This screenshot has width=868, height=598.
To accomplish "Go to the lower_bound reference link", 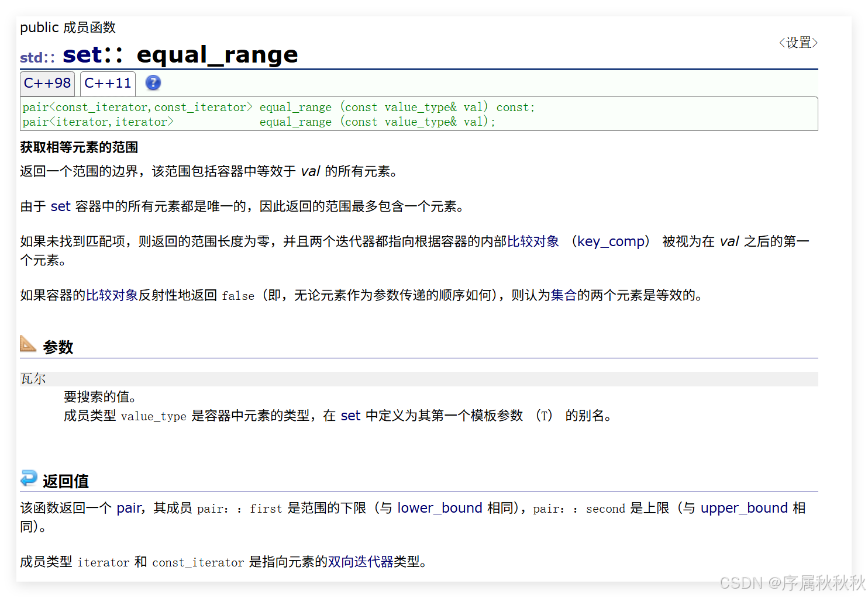I will tap(440, 508).
